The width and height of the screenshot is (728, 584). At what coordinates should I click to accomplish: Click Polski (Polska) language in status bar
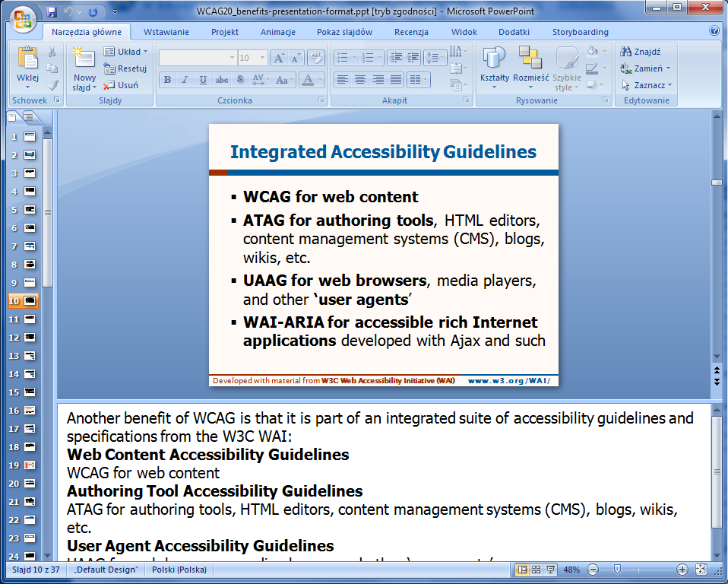[179, 570]
